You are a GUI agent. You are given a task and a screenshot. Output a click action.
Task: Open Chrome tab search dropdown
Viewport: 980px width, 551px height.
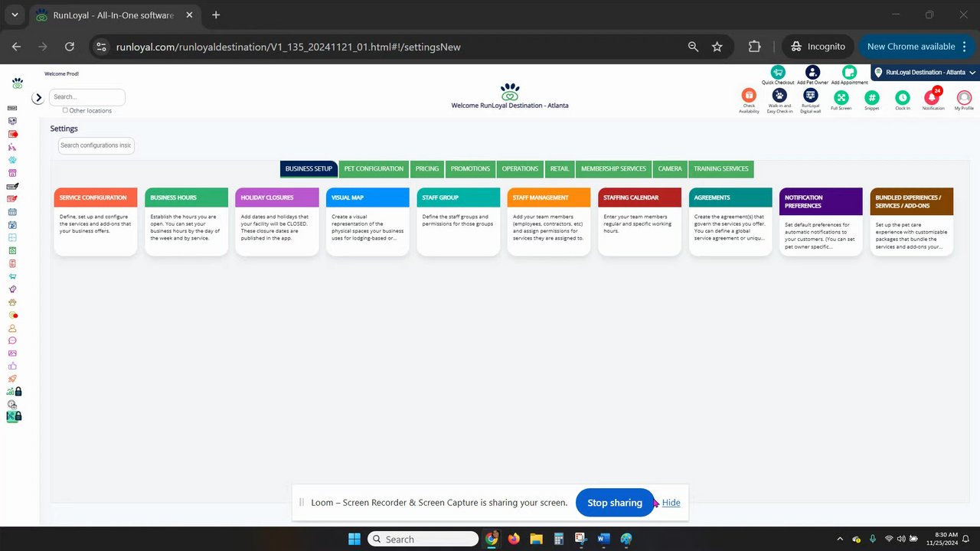coord(15,15)
